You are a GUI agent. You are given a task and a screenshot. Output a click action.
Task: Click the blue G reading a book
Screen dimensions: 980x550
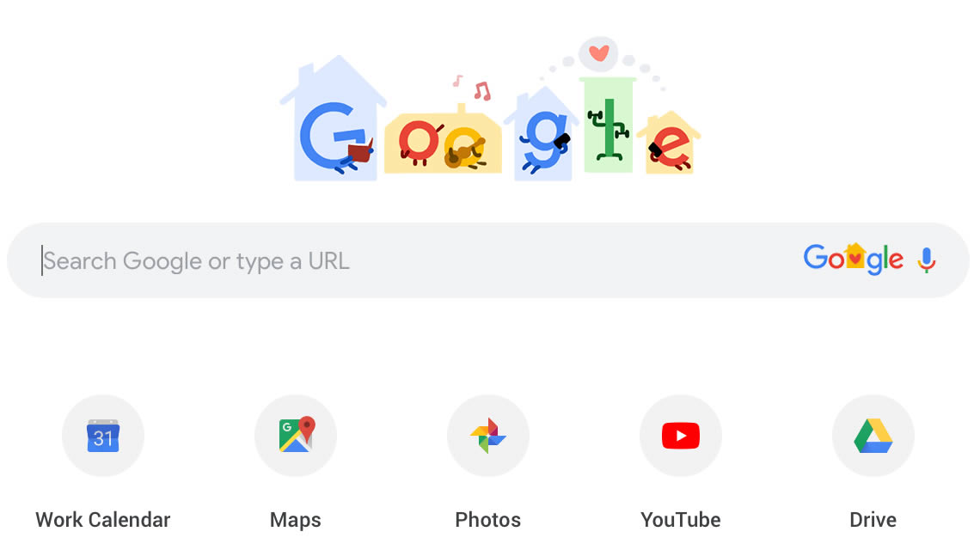[x=336, y=137]
